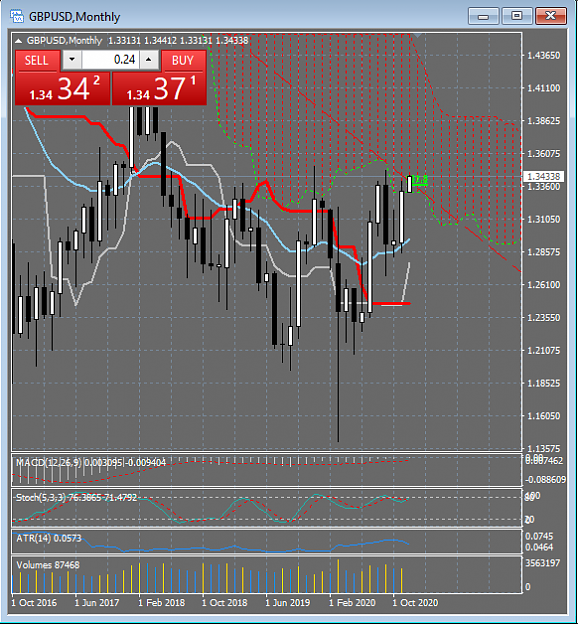
Task: Click the 1 Jun 2017 date label
Action: pos(97,603)
